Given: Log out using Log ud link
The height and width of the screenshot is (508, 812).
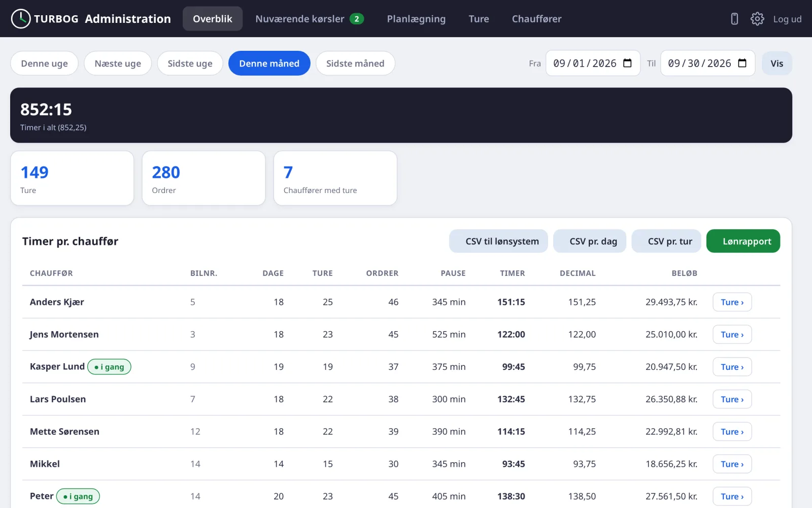Looking at the screenshot, I should (787, 19).
